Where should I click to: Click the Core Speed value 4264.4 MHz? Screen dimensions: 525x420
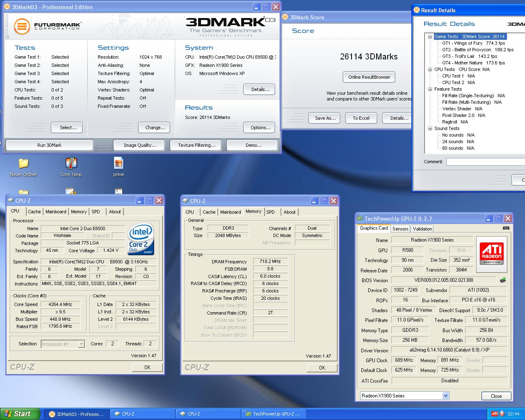[60, 304]
